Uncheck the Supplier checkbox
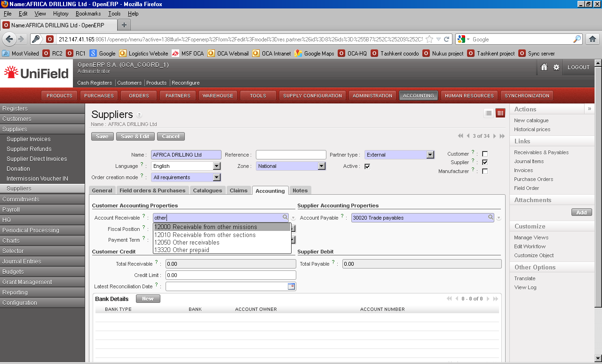The width and height of the screenshot is (602, 364). pos(485,162)
